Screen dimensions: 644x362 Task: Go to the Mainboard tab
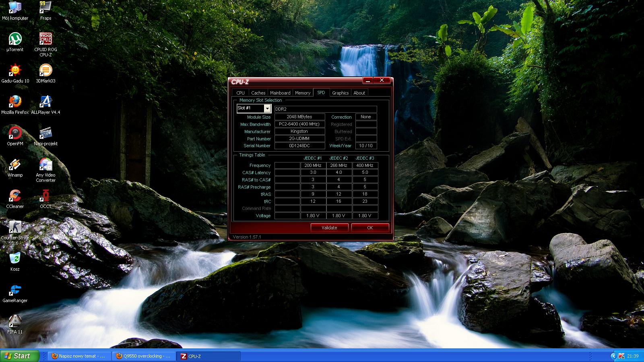coord(280,93)
